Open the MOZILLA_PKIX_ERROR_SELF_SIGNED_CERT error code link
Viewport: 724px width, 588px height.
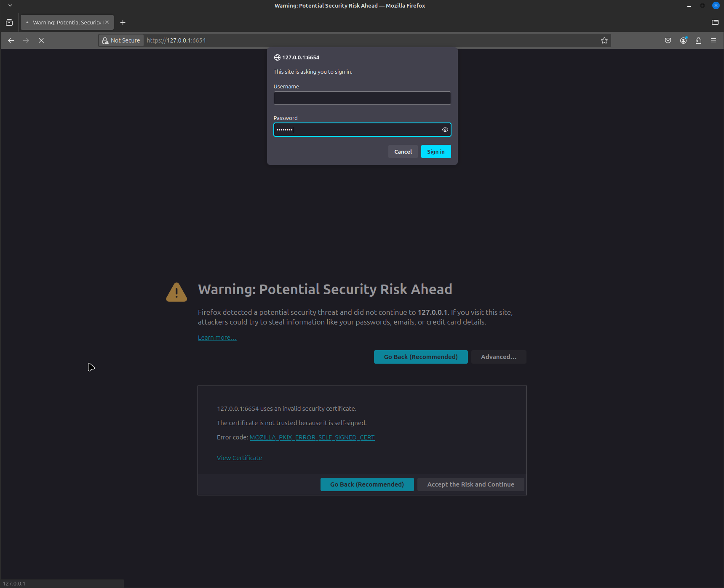(x=312, y=437)
